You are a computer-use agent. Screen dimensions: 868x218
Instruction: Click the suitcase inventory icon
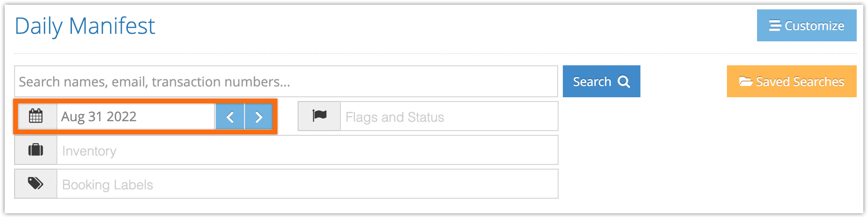(x=36, y=150)
